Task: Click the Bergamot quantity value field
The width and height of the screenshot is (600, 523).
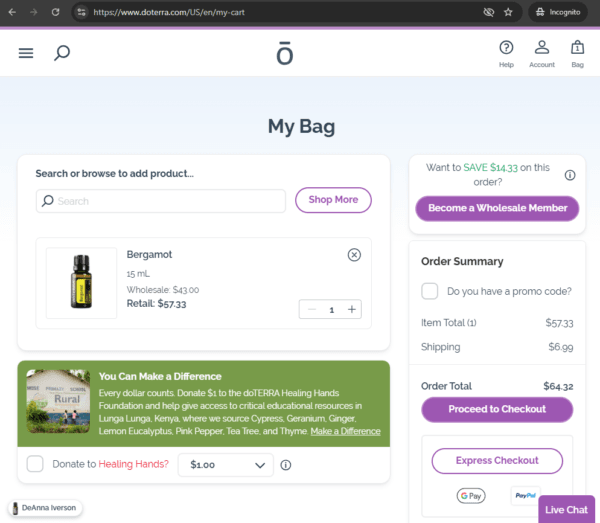Action: [331, 310]
